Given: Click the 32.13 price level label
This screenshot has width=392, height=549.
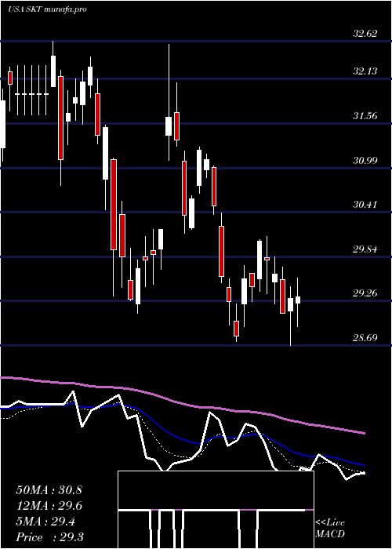Looking at the screenshot, I should point(365,71).
